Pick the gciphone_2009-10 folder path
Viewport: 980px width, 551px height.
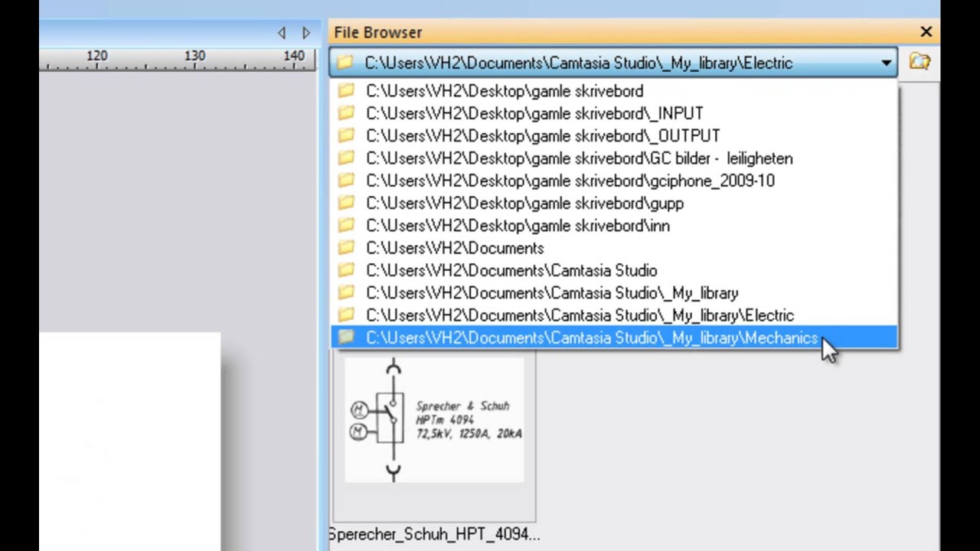613,181
